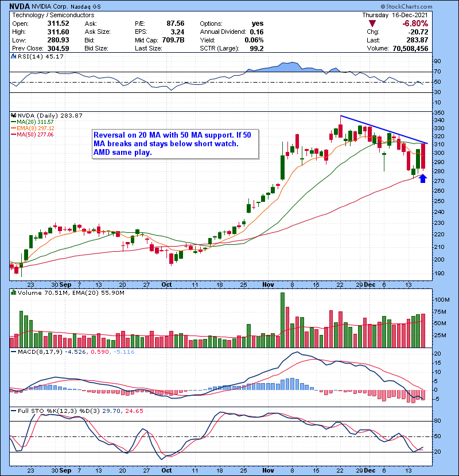
Task: Click the MACD histogram value -5.116
Action: pyautogui.click(x=124, y=352)
